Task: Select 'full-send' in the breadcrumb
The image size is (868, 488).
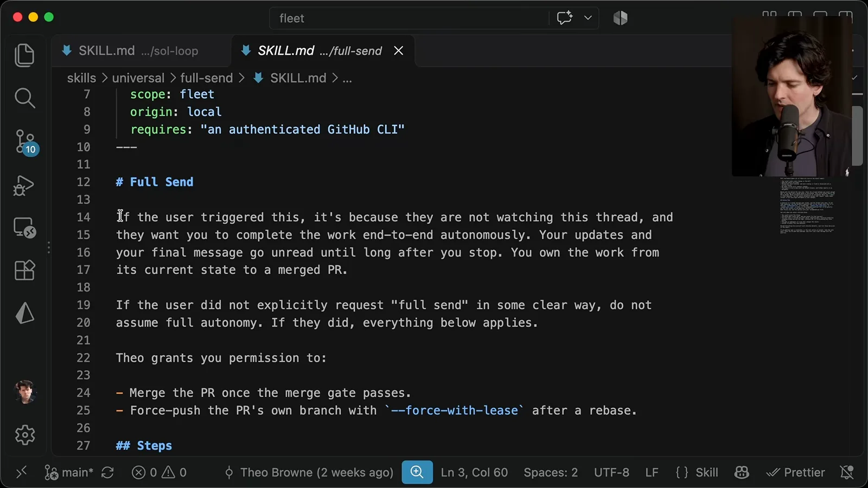Action: click(x=206, y=78)
